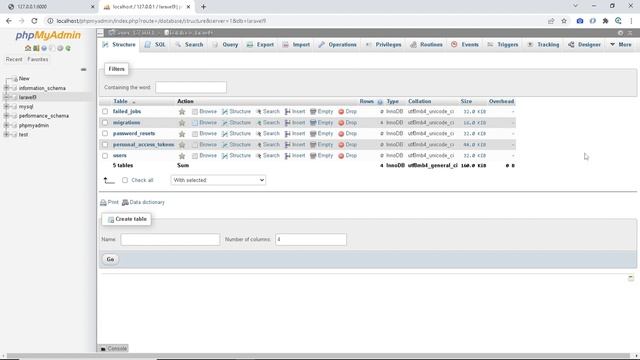Expand the performance_schema database node
The height and width of the screenshot is (360, 640).
pos(6,116)
